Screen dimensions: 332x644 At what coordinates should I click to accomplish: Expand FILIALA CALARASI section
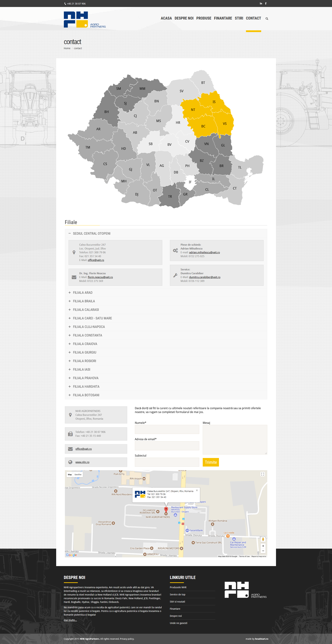pos(166,309)
